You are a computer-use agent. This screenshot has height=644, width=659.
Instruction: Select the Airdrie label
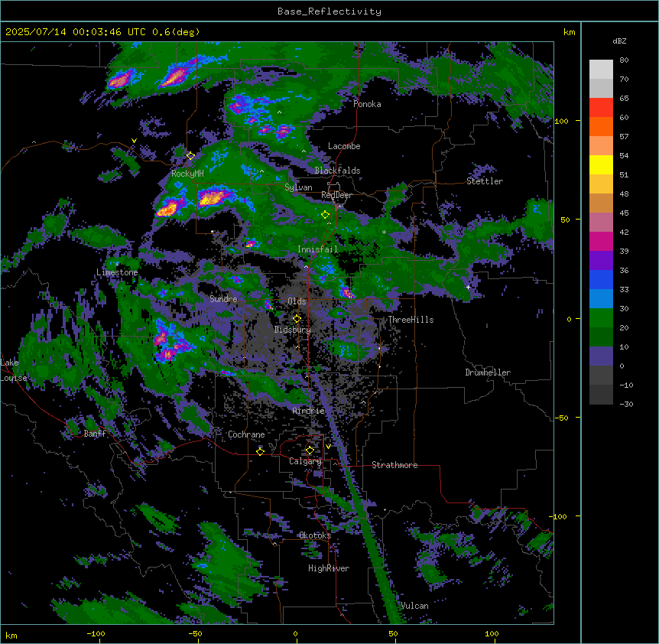(x=309, y=411)
